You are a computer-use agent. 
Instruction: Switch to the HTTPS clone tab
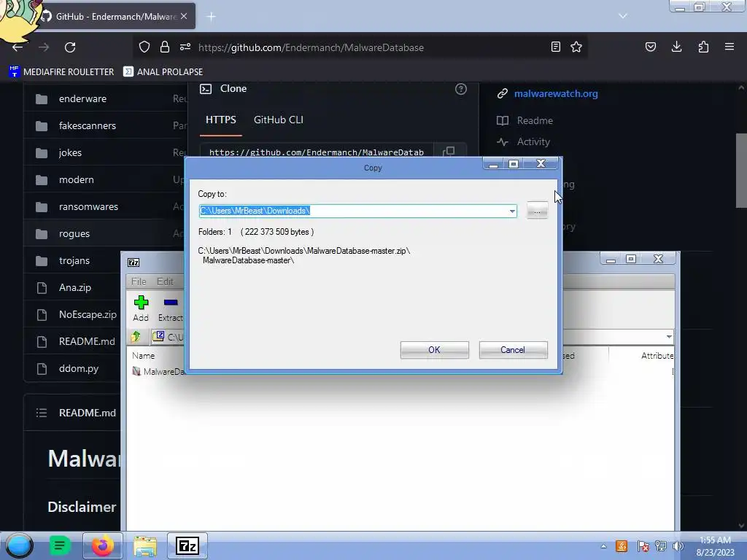220,120
